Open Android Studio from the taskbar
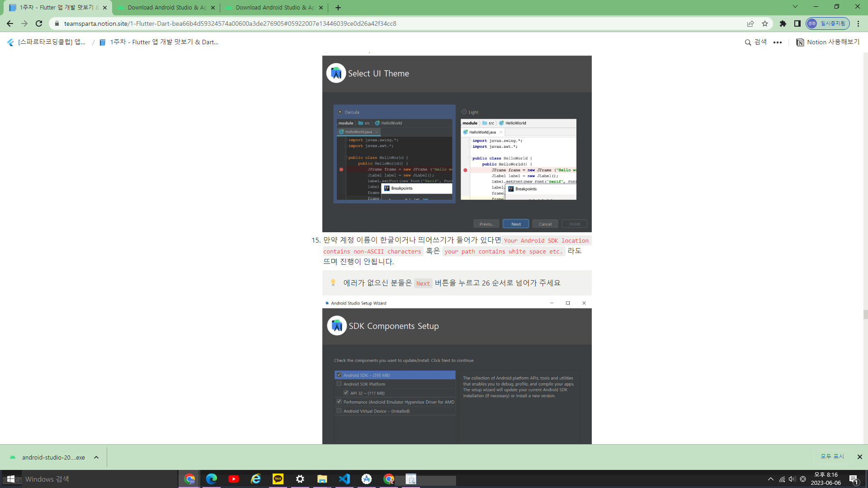The width and height of the screenshot is (868, 488). tap(367, 479)
